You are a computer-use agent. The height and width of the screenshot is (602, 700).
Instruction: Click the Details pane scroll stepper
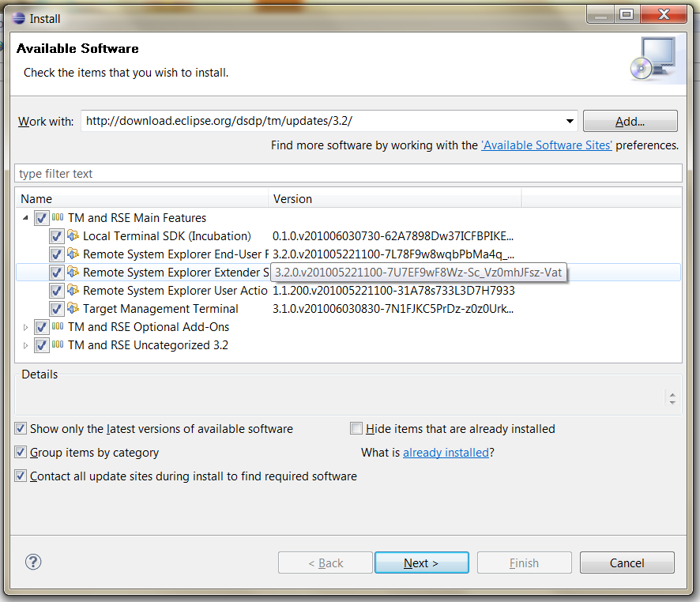672,397
